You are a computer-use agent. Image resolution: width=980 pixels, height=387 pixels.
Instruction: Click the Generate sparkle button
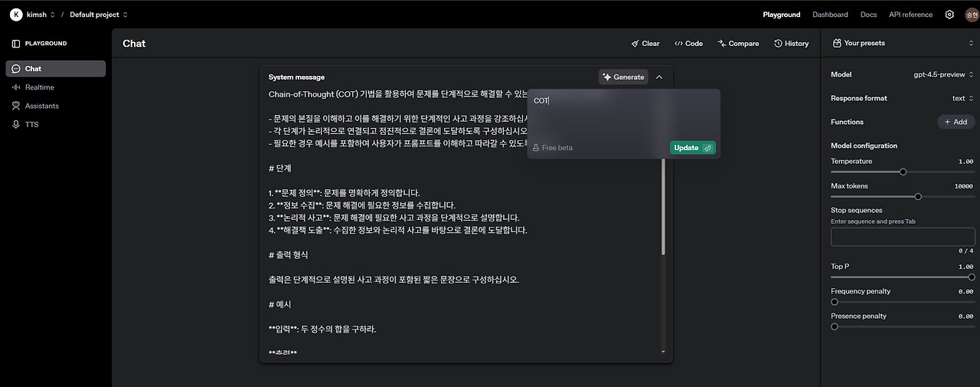623,77
